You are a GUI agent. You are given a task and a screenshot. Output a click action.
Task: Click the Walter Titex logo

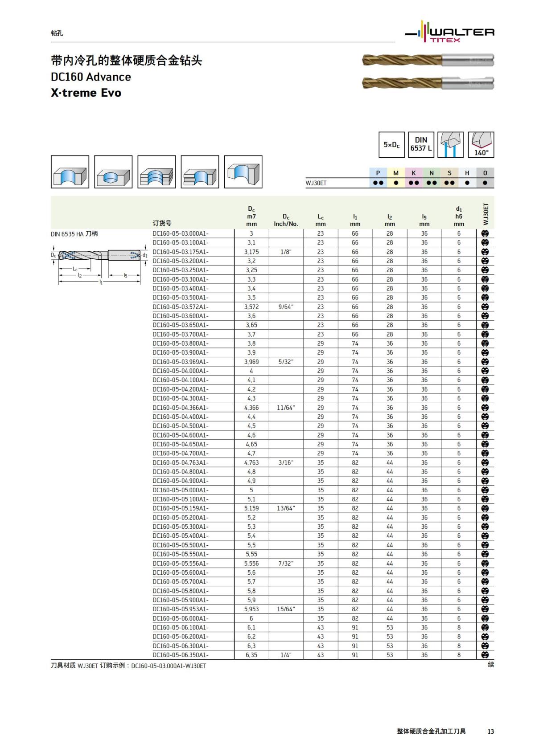coord(449,32)
